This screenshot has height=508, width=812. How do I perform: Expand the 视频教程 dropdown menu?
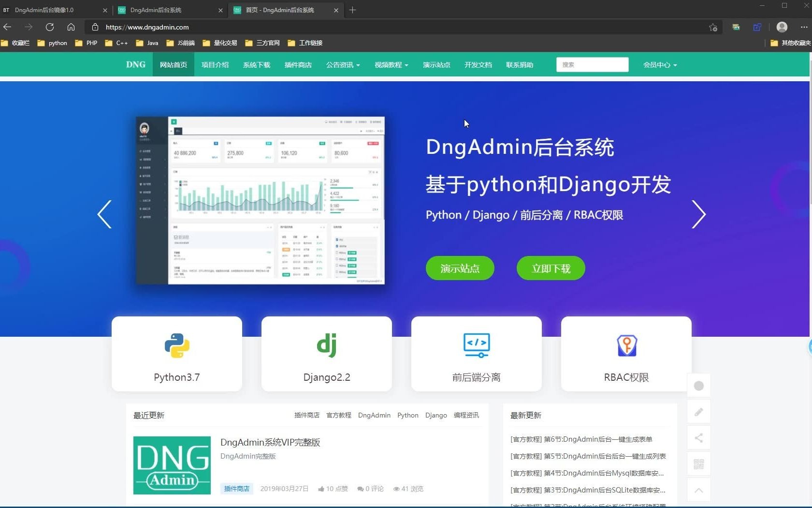pos(391,65)
